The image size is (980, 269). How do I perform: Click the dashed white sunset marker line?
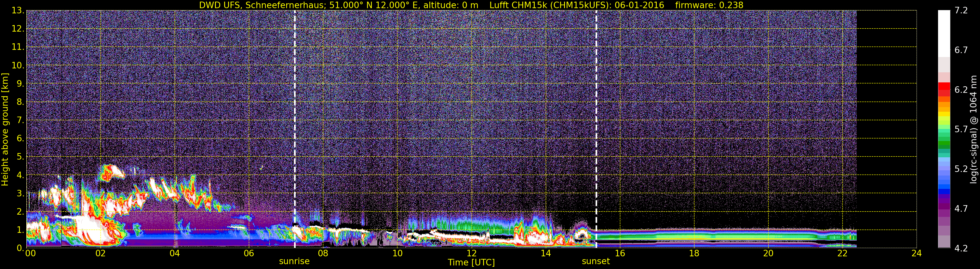click(596, 129)
